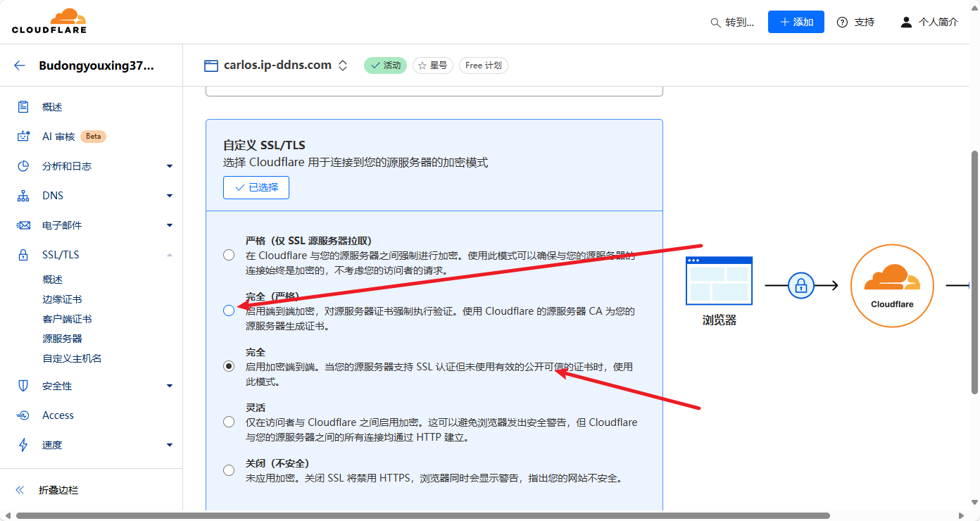Click the overview clipboard icon in sidebar
Image resolution: width=980 pixels, height=521 pixels.
[x=23, y=107]
